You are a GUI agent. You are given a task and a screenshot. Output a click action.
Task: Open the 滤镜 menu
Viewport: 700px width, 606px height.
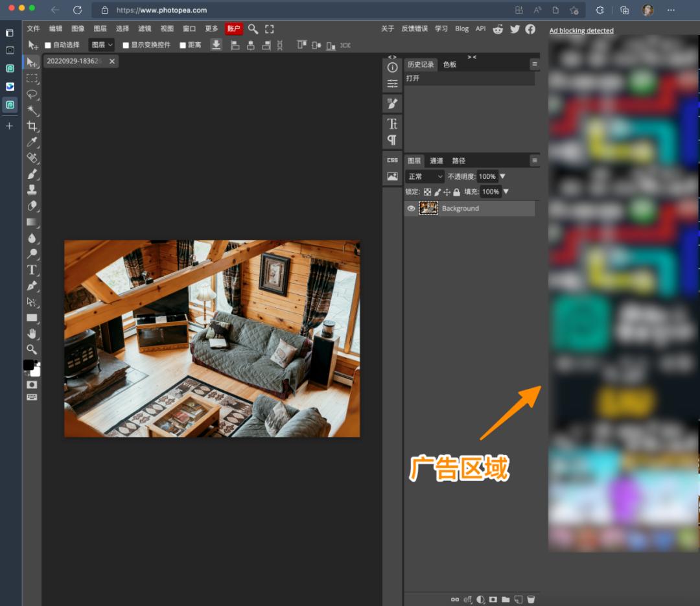point(145,29)
